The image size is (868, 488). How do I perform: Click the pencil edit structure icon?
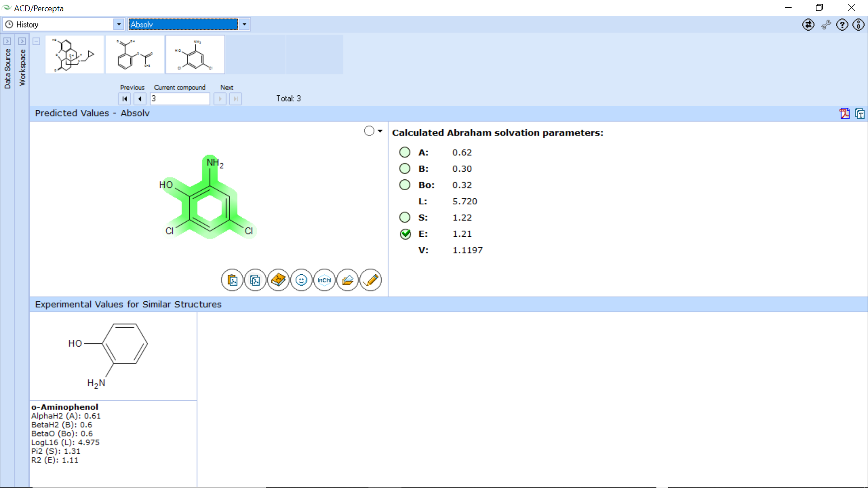(x=370, y=280)
